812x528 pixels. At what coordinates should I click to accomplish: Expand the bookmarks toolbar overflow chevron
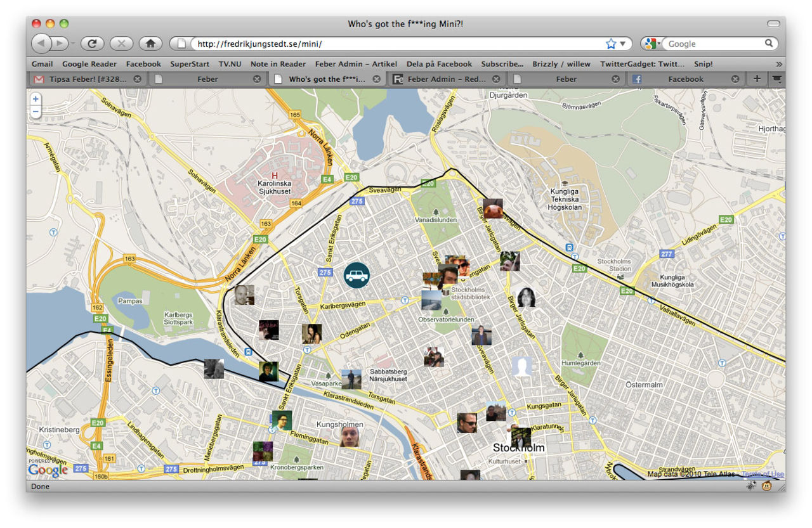pyautogui.click(x=779, y=64)
